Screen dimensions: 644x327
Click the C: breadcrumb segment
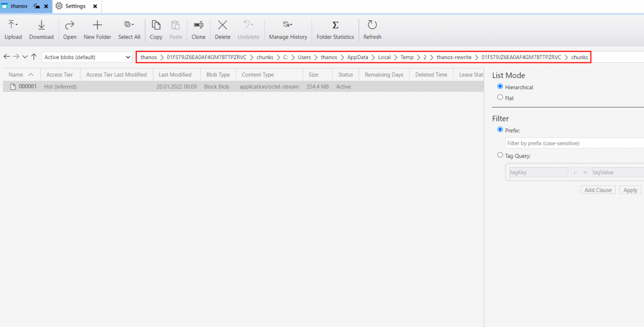point(286,57)
